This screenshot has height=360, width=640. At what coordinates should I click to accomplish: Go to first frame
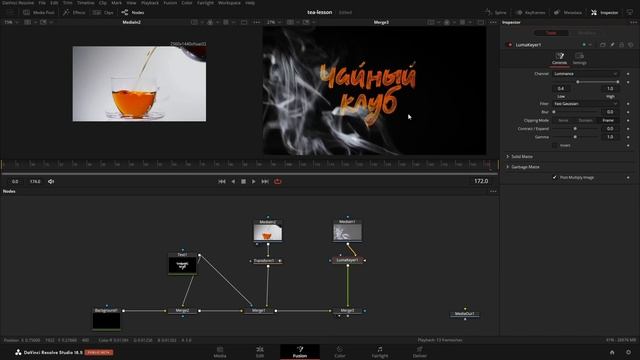(x=222, y=182)
